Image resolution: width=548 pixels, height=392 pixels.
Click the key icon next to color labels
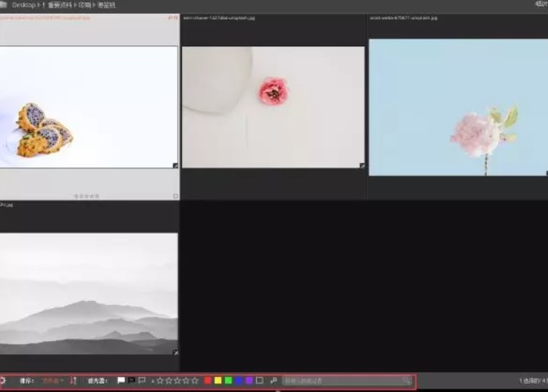pos(274,380)
